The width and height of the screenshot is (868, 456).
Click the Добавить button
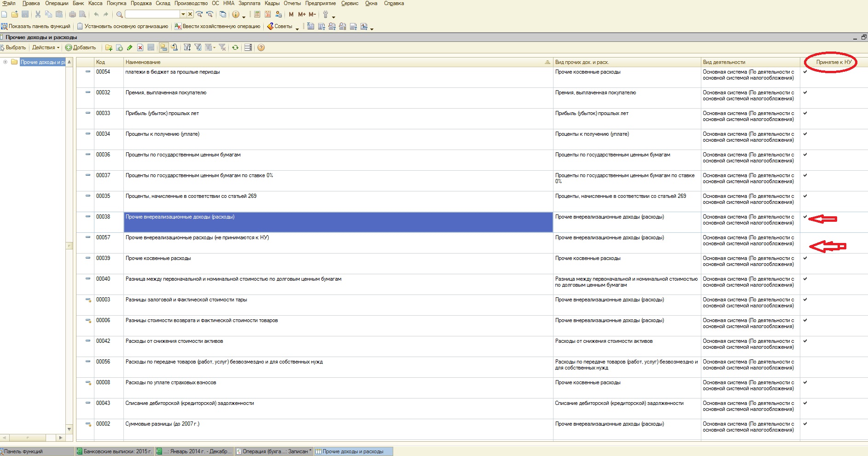[81, 47]
